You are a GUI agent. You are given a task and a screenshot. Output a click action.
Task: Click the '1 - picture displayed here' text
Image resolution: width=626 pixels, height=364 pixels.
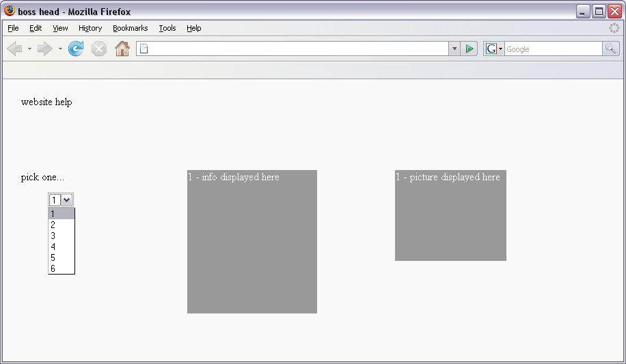[x=448, y=177]
